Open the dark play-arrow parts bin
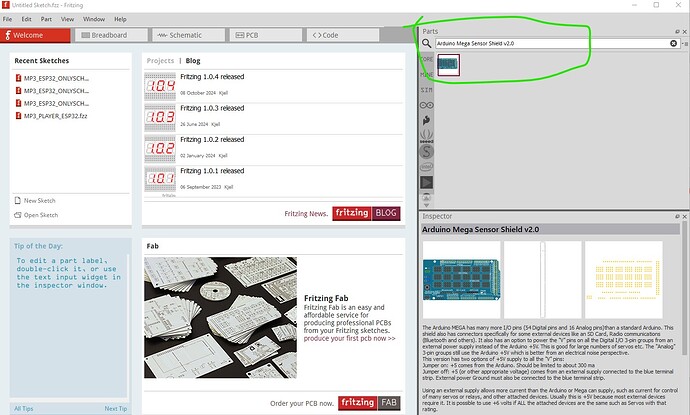690x415 pixels. pyautogui.click(x=426, y=182)
